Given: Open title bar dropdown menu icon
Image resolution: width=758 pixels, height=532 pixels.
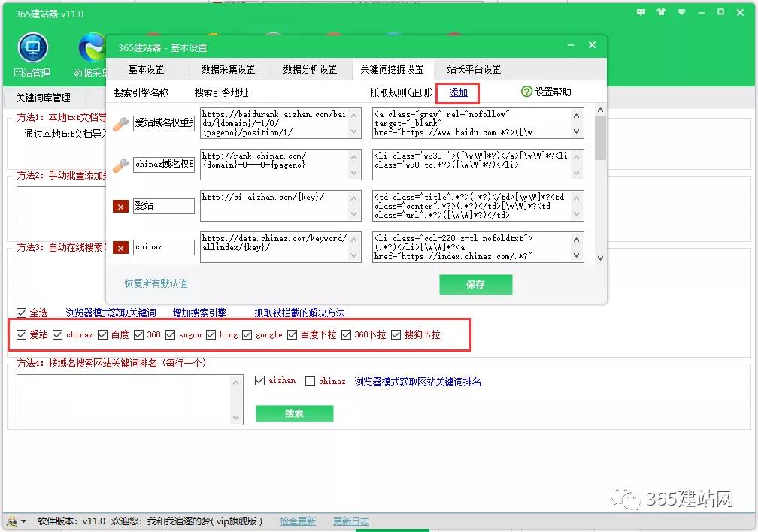Looking at the screenshot, I should tap(681, 12).
